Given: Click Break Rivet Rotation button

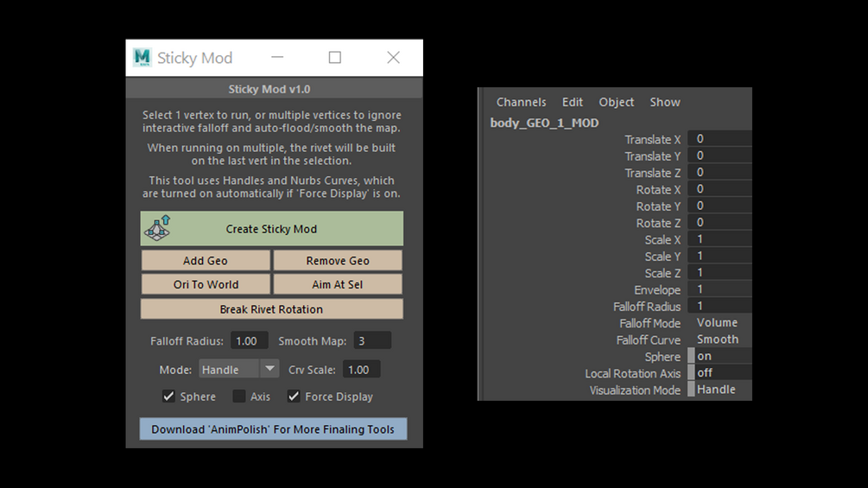Looking at the screenshot, I should coord(272,309).
